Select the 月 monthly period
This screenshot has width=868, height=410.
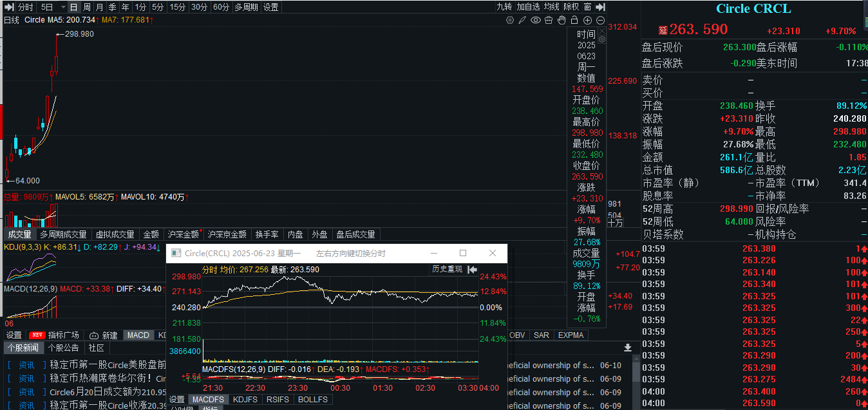point(99,7)
